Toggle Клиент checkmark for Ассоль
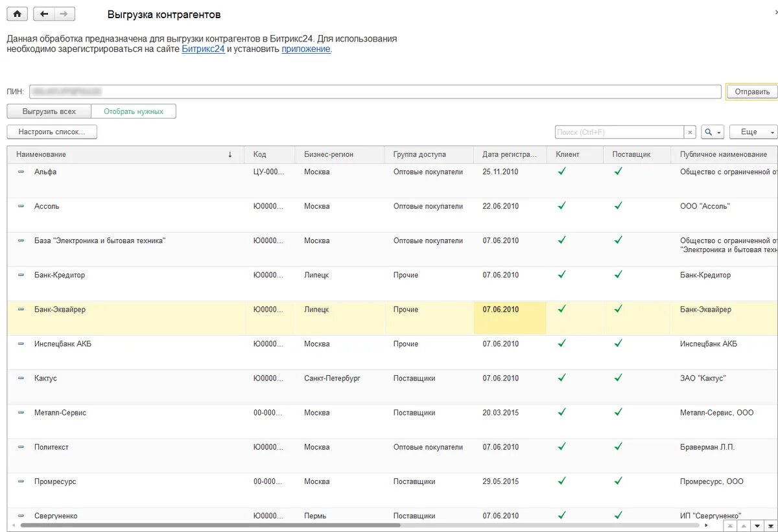Screen dimensions: 778x532 (562, 205)
